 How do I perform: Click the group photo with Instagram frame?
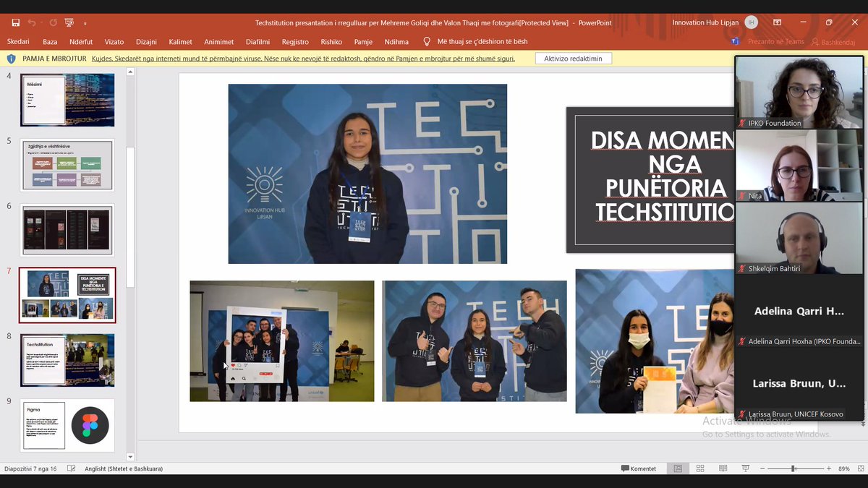282,341
